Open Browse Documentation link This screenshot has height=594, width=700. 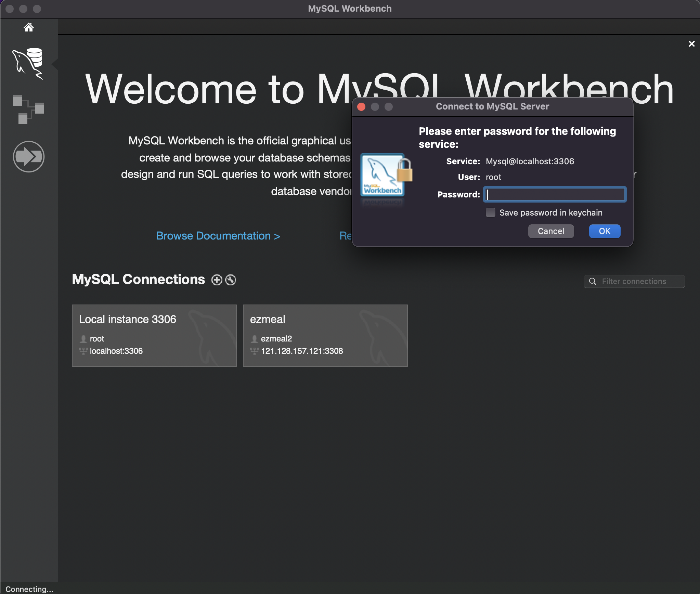218,236
